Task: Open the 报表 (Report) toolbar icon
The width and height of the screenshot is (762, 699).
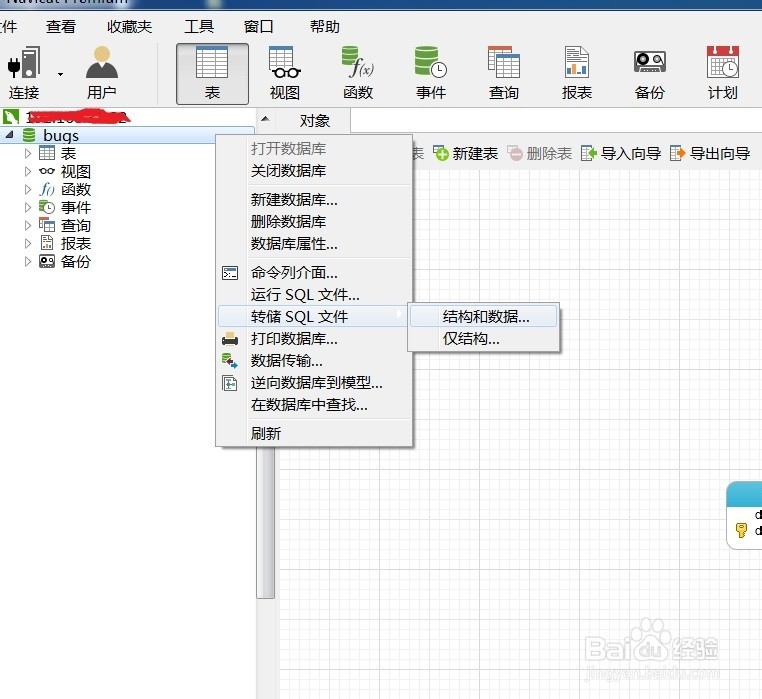Action: click(x=577, y=73)
